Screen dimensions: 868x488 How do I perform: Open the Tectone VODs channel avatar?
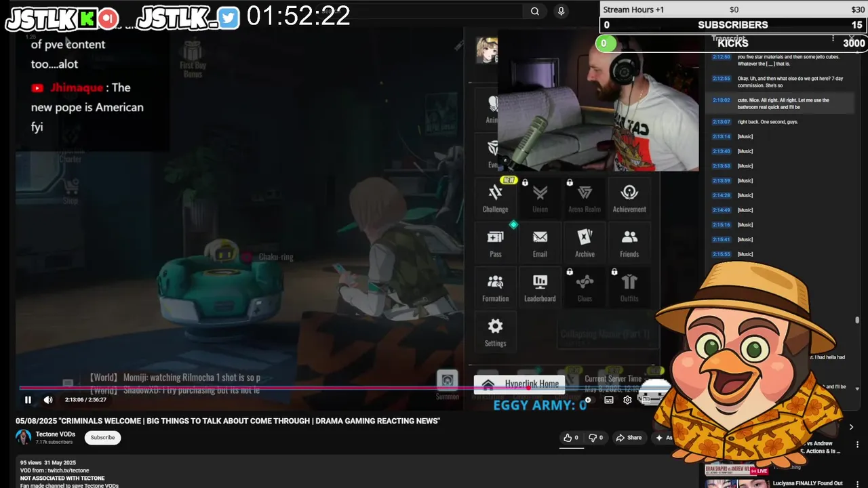point(24,437)
